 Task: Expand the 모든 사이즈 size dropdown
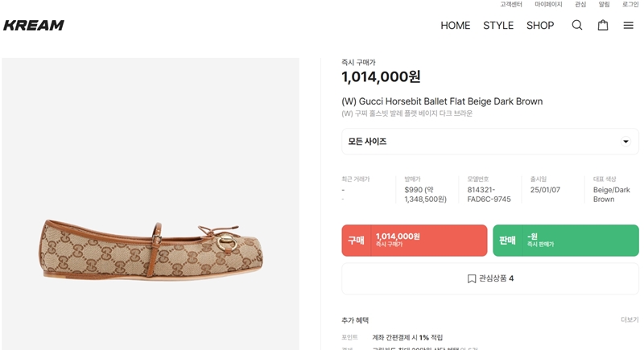[x=489, y=142]
